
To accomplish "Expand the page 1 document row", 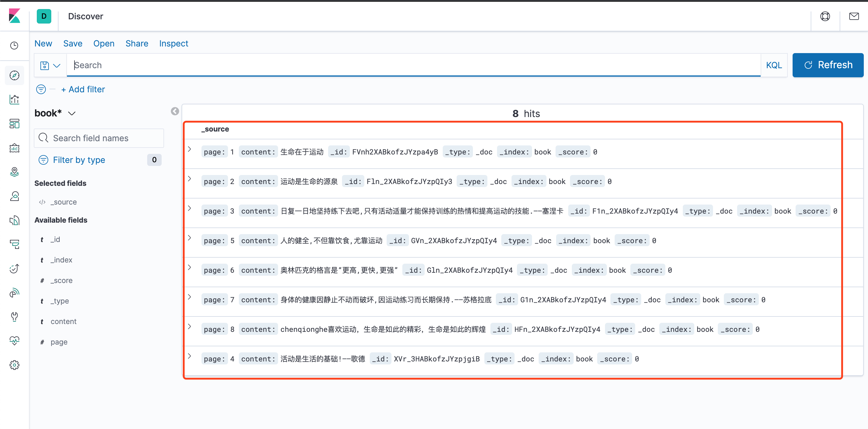I will pyautogui.click(x=189, y=149).
